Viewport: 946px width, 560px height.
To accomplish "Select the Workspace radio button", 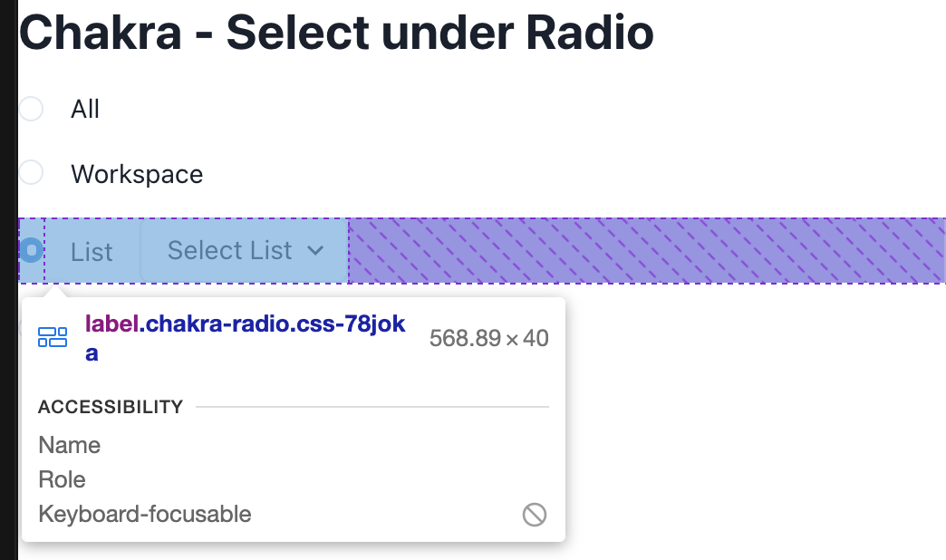I will tap(31, 172).
